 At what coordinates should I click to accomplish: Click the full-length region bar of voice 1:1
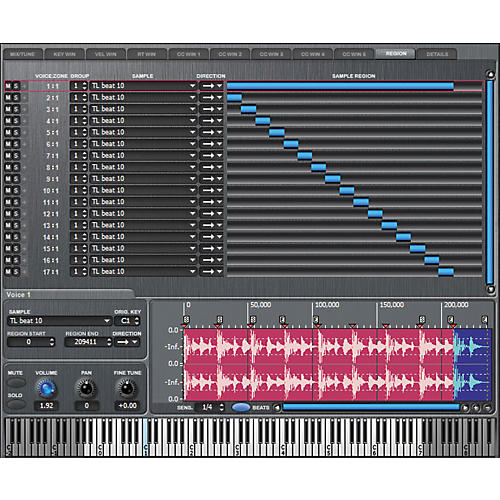point(340,86)
